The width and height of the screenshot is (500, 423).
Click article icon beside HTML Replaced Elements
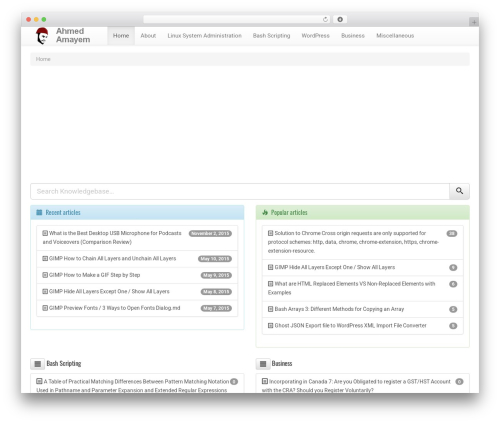tap(271, 284)
